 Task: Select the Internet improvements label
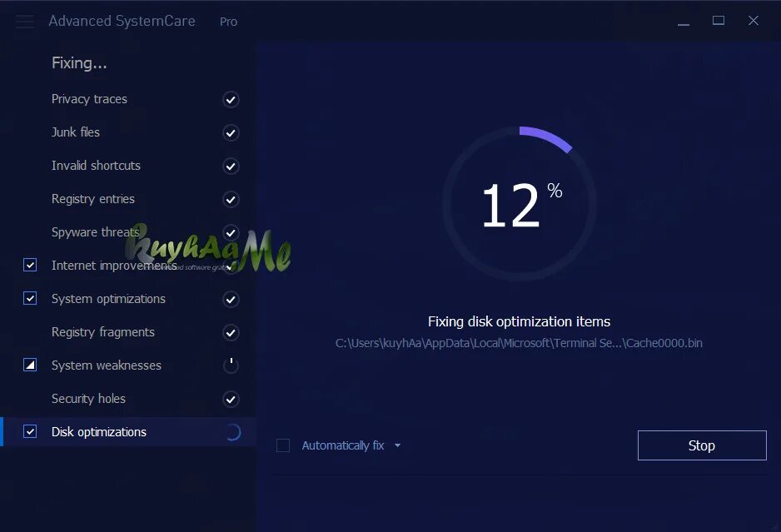tap(114, 266)
